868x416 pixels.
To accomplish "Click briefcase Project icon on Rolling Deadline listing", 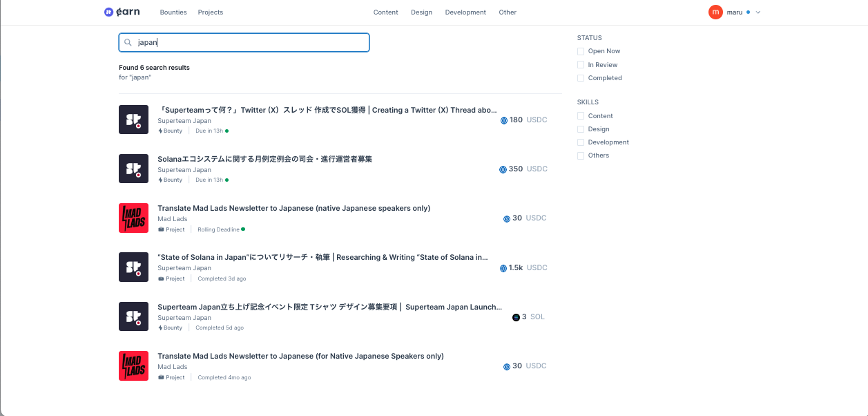I will pos(161,229).
